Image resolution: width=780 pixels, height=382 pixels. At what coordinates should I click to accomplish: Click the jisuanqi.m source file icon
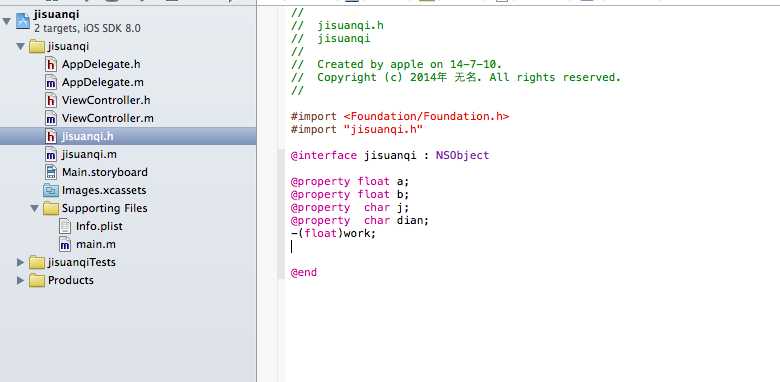point(51,154)
